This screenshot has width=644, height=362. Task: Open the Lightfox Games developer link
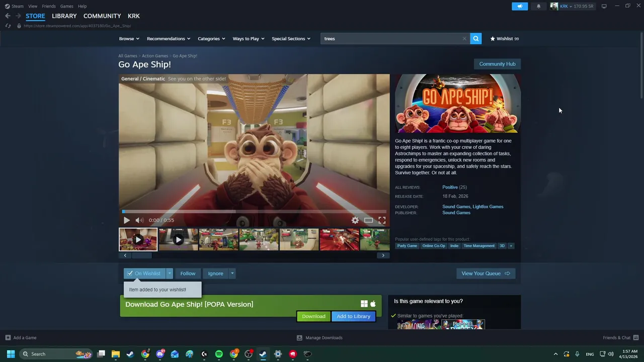pyautogui.click(x=488, y=207)
